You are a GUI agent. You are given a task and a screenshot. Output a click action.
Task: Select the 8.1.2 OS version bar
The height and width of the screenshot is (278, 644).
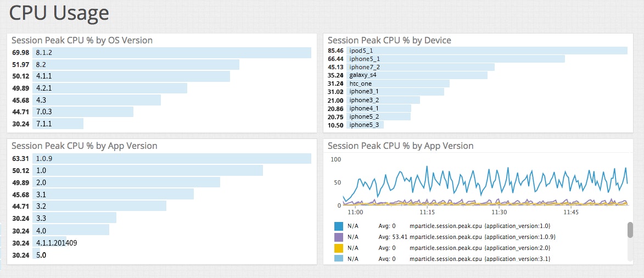(172, 53)
